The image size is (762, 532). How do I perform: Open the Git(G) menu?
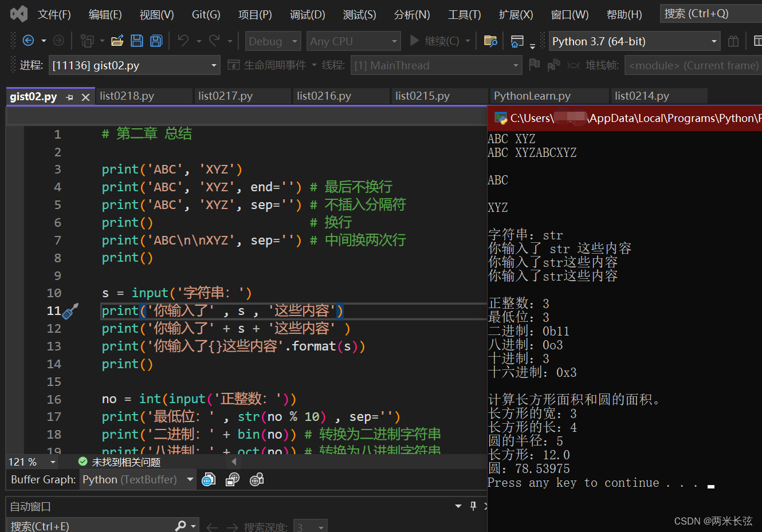[206, 14]
